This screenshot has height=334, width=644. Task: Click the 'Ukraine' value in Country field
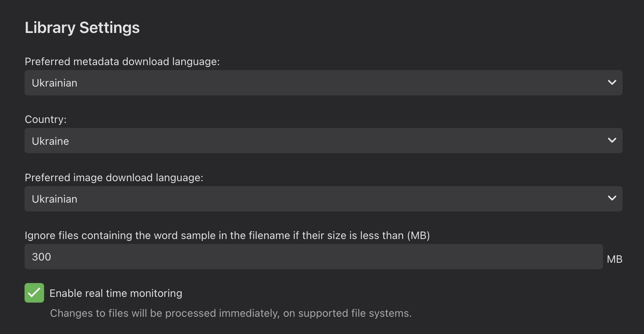(x=50, y=141)
